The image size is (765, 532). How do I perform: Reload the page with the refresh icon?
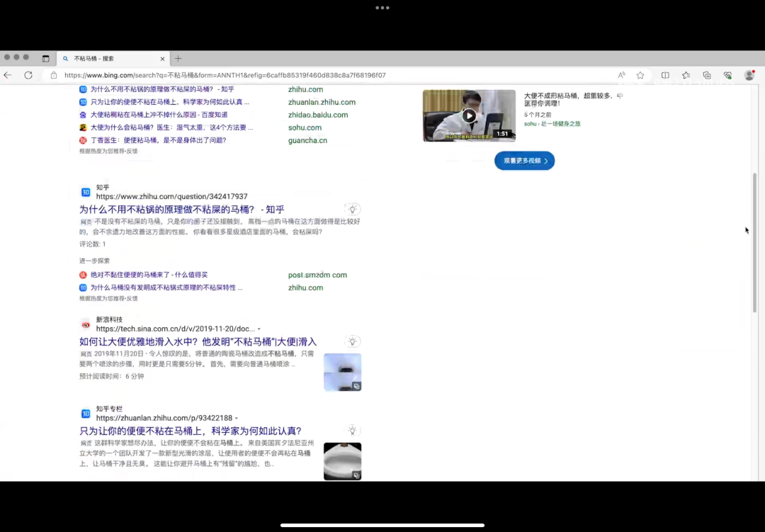coord(28,75)
